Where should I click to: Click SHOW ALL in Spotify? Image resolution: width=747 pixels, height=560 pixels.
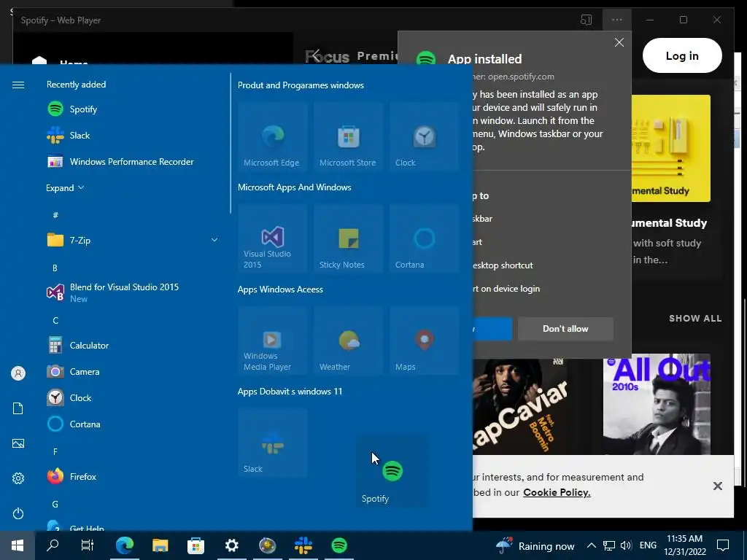(x=695, y=319)
